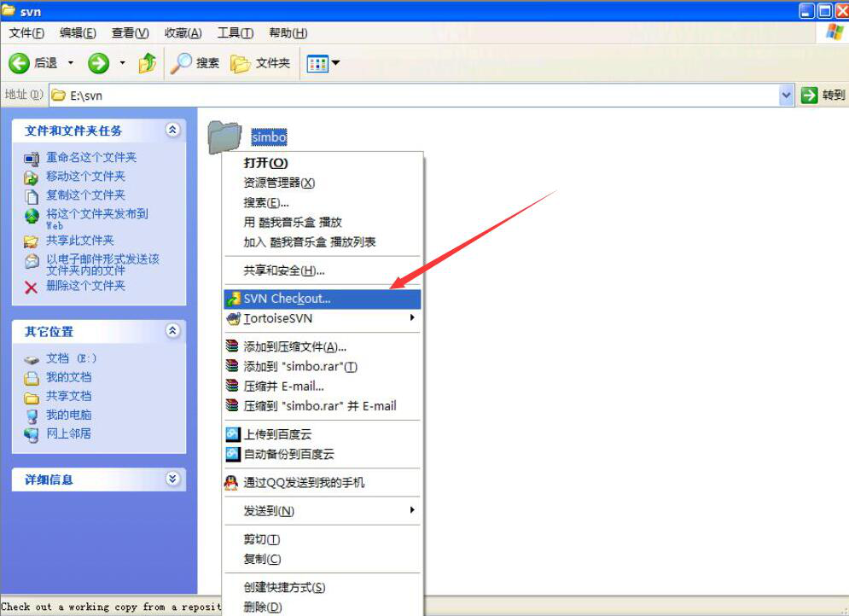Click the rename folder task icon
Image resolution: width=849 pixels, height=616 pixels.
tap(32, 159)
